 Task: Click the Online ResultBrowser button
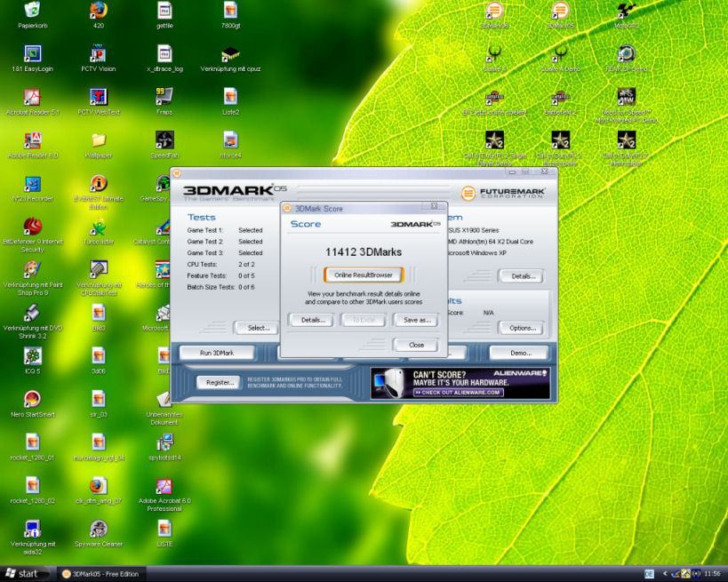[363, 275]
